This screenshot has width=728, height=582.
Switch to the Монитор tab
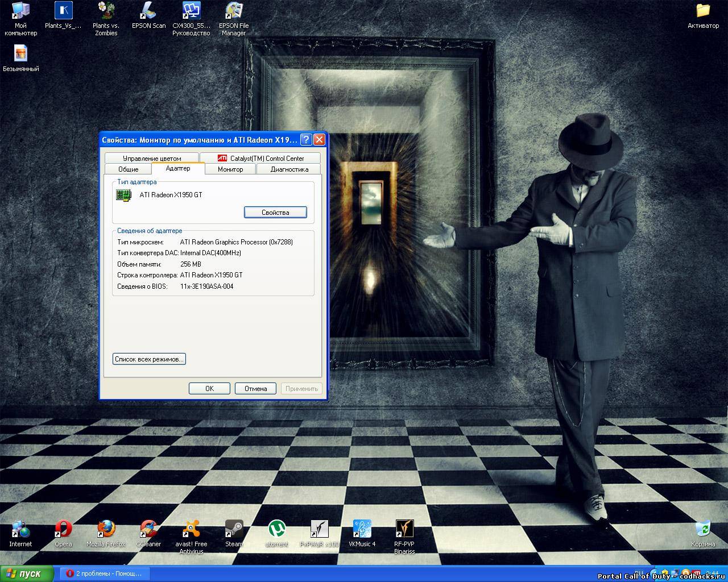point(230,169)
